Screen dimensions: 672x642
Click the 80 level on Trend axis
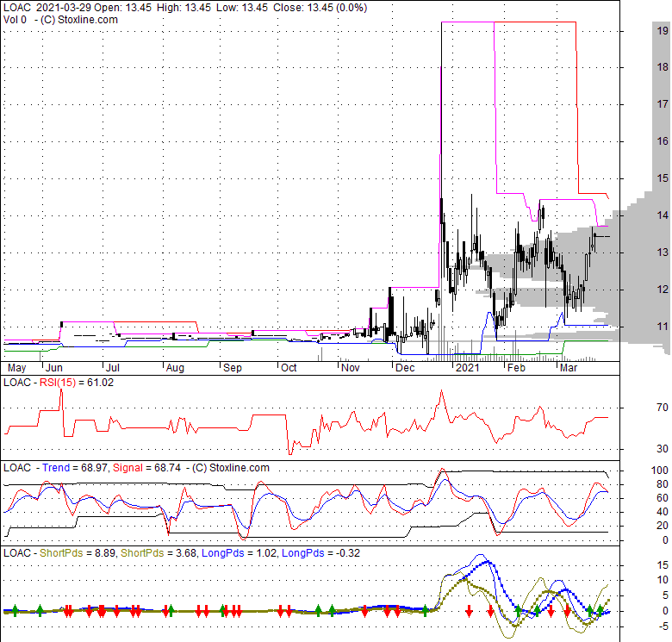(x=663, y=483)
